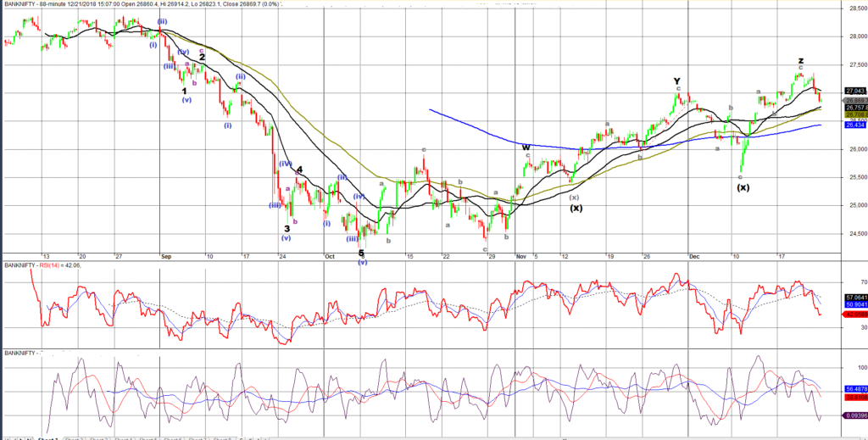Click the 27,500 price axis label
This screenshot has width=868, height=440.
point(858,64)
